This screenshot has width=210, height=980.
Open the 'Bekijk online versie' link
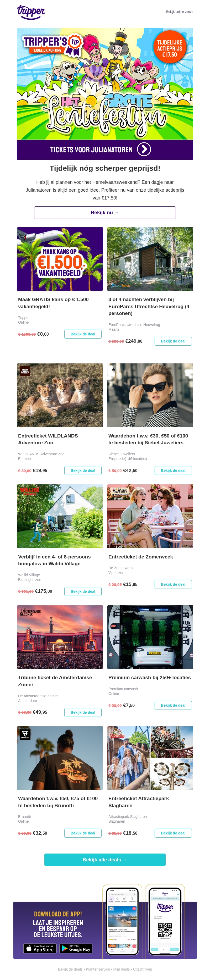coord(180,12)
